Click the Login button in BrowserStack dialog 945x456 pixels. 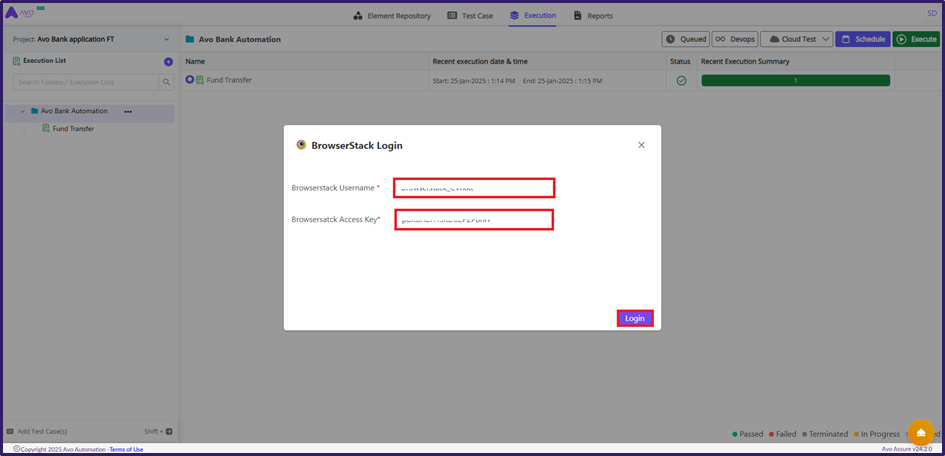click(x=635, y=318)
